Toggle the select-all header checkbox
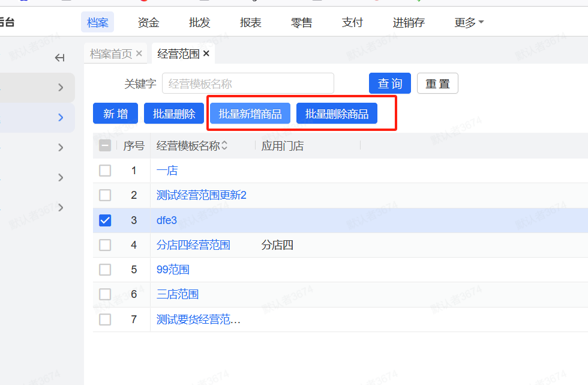This screenshot has width=588, height=385. 105,145
